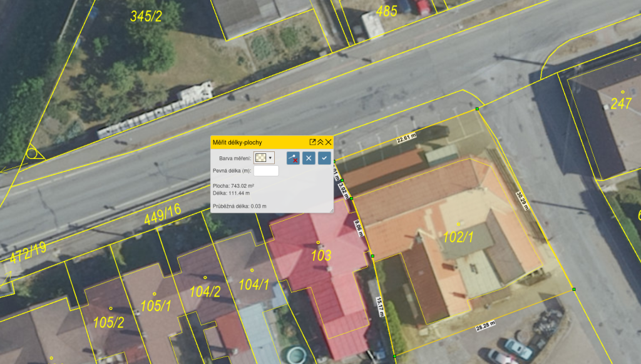Close the Měřit délky-plochy panel
The height and width of the screenshot is (364, 641).
click(x=328, y=142)
